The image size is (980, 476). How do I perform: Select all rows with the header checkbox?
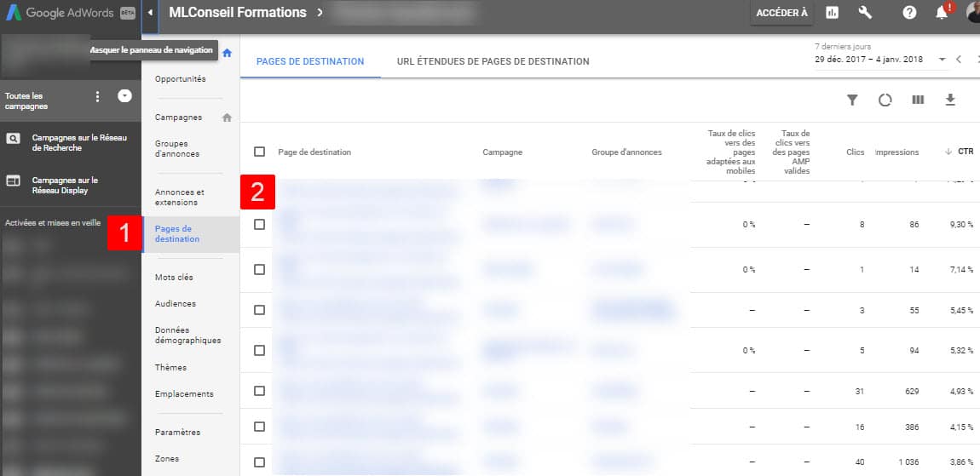point(259,152)
